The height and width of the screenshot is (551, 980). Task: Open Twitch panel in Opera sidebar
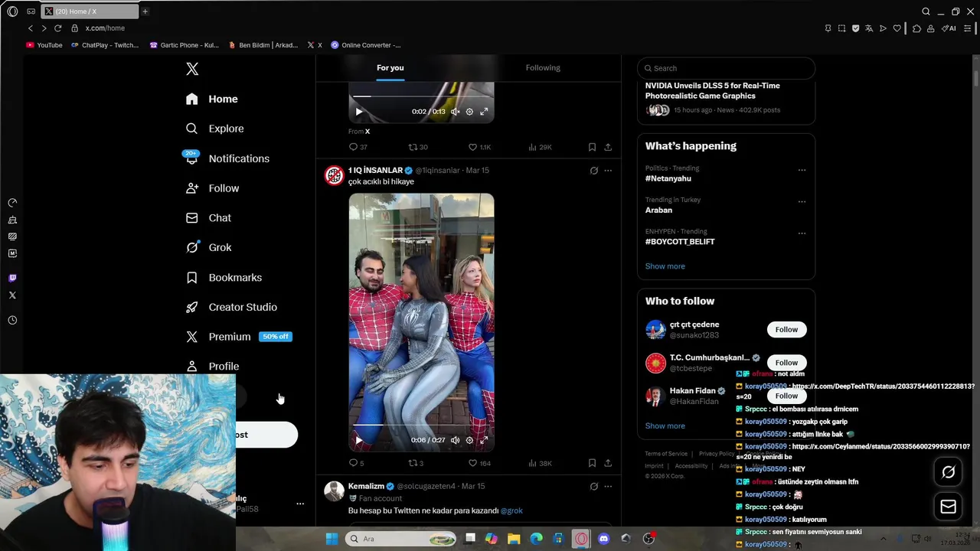pos(12,278)
